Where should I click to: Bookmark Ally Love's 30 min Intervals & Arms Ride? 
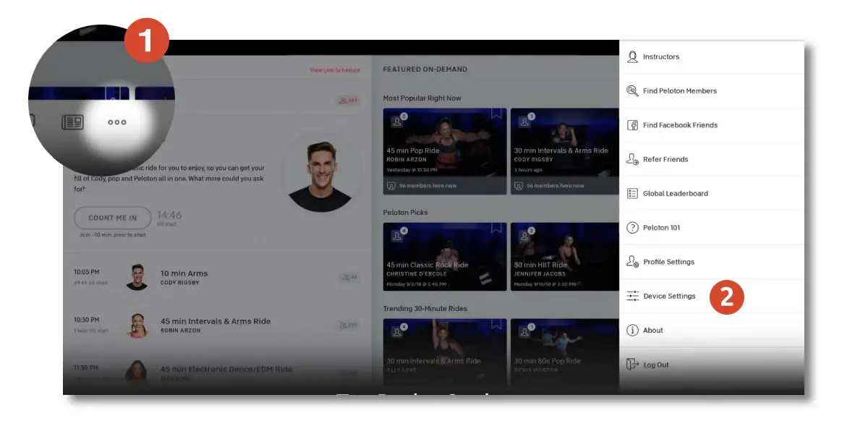(496, 325)
